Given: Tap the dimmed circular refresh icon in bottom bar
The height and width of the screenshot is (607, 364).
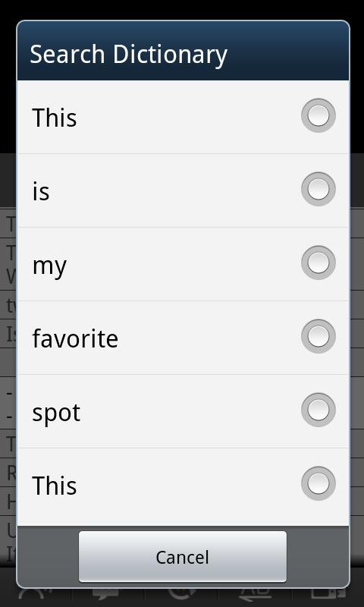Looking at the screenshot, I should (x=182, y=593).
